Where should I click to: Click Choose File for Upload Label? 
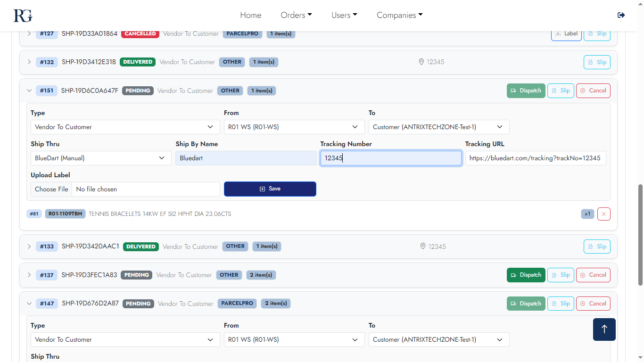[x=51, y=189]
